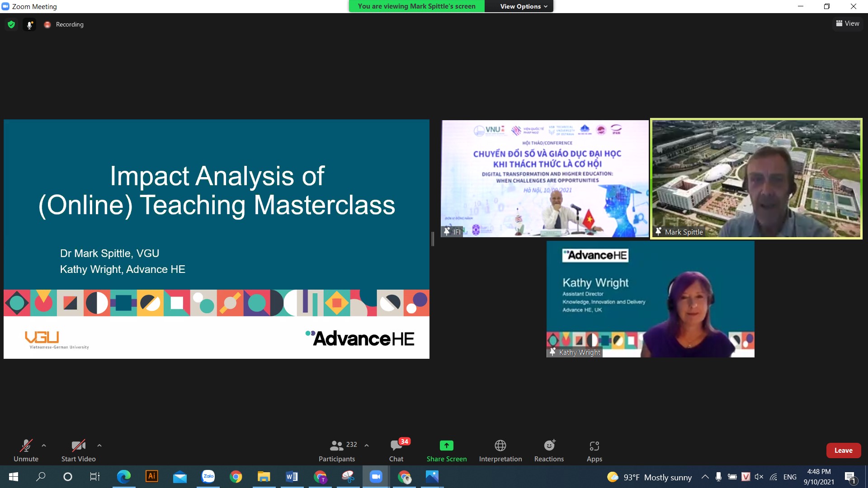The image size is (868, 488).
Task: Select the IFI conference video thumbnail
Action: point(545,178)
